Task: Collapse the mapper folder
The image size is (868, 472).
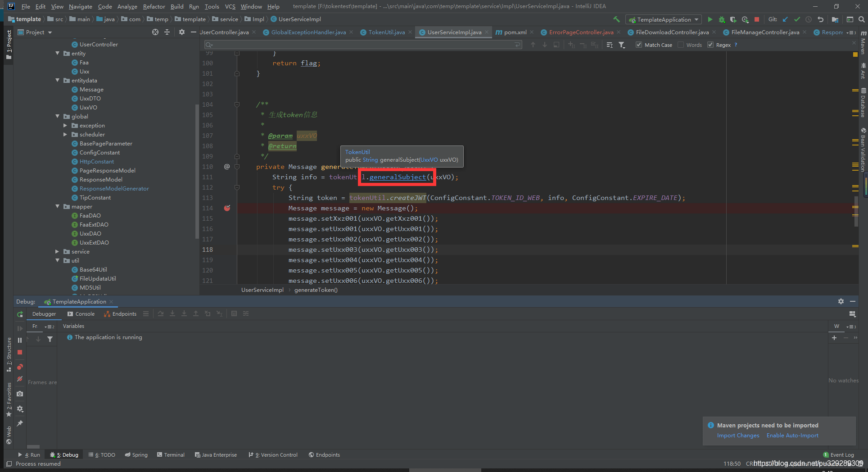Action: point(58,206)
